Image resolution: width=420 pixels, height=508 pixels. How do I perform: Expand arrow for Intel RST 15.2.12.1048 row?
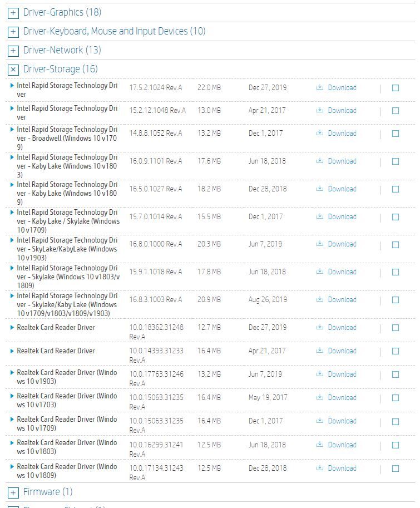(12, 108)
